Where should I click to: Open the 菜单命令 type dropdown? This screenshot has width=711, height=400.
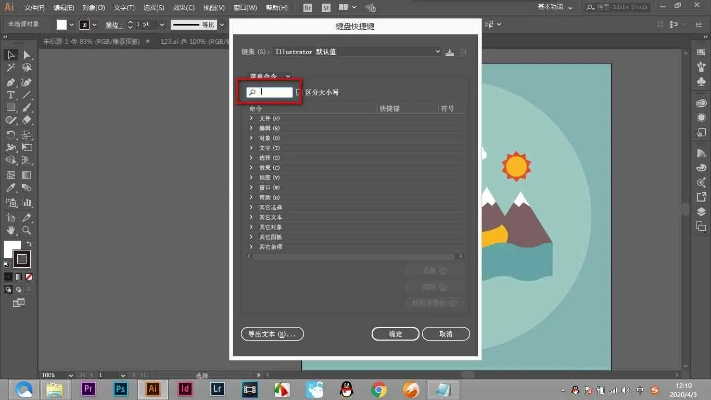268,75
